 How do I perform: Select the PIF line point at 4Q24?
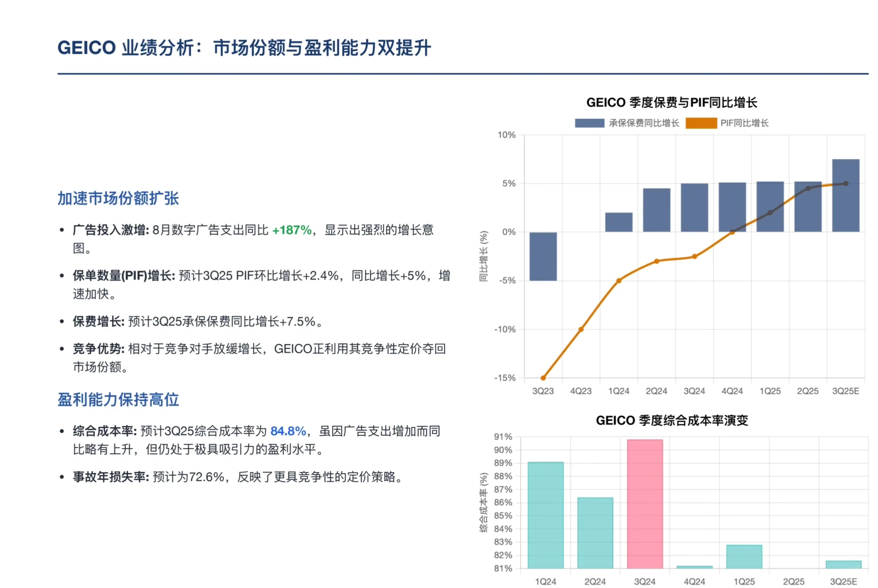pyautogui.click(x=732, y=232)
